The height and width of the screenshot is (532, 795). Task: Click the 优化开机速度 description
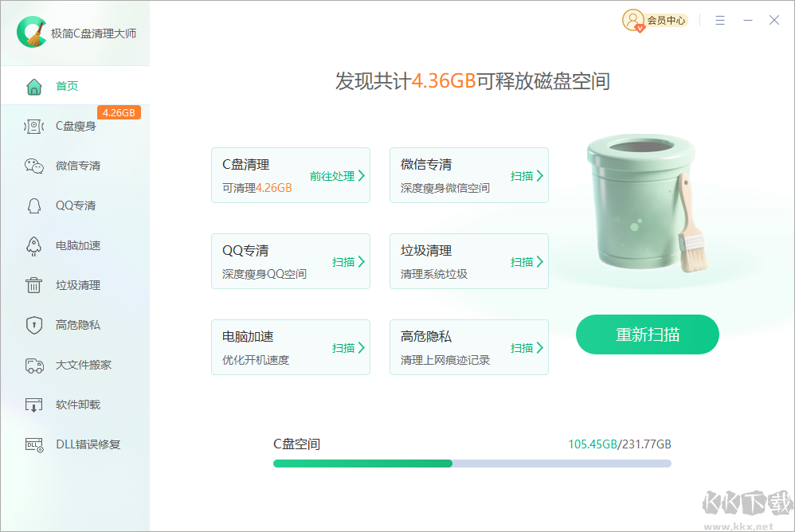click(x=256, y=360)
